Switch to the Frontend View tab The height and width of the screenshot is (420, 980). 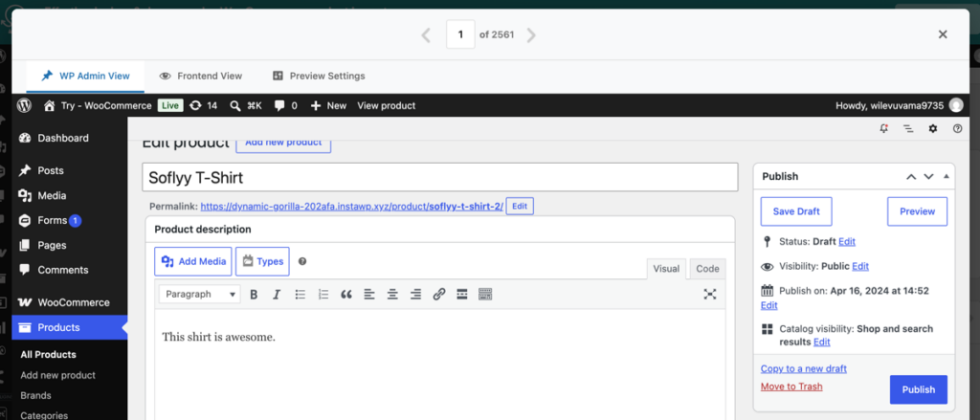201,77
